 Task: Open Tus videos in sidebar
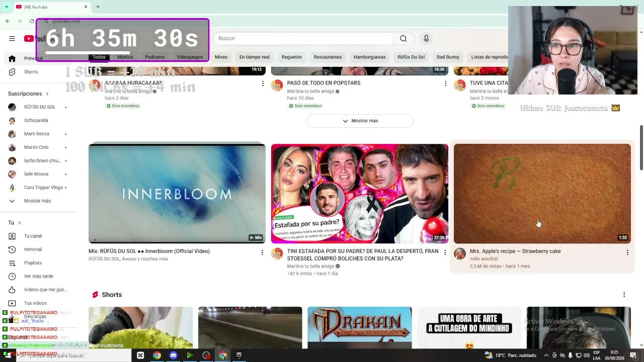pyautogui.click(x=38, y=303)
